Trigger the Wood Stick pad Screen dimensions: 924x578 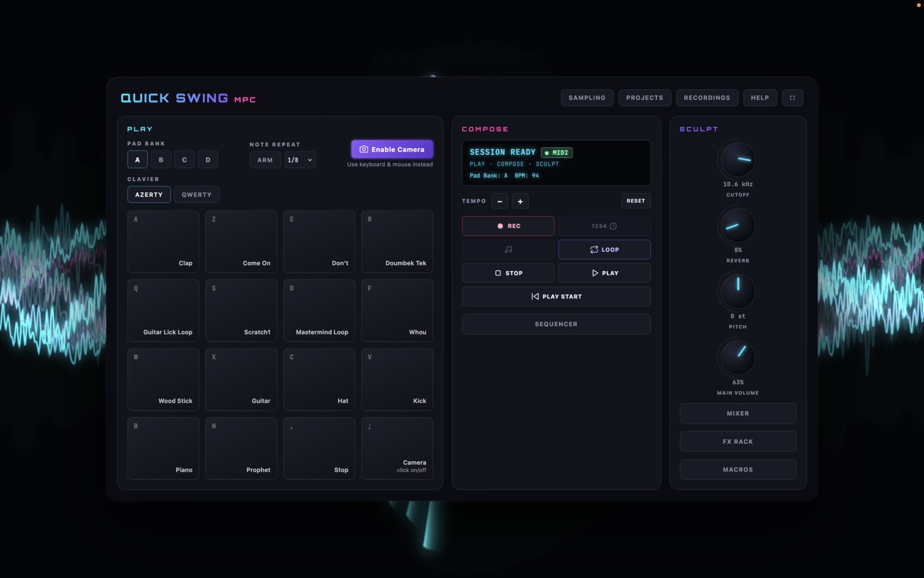coord(163,379)
